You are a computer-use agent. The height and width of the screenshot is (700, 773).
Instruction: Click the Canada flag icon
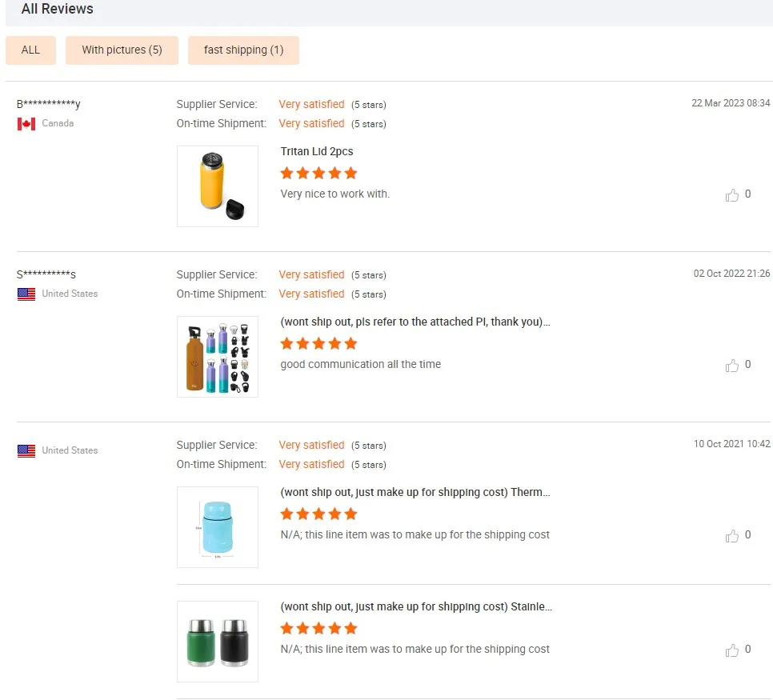pyautogui.click(x=26, y=124)
